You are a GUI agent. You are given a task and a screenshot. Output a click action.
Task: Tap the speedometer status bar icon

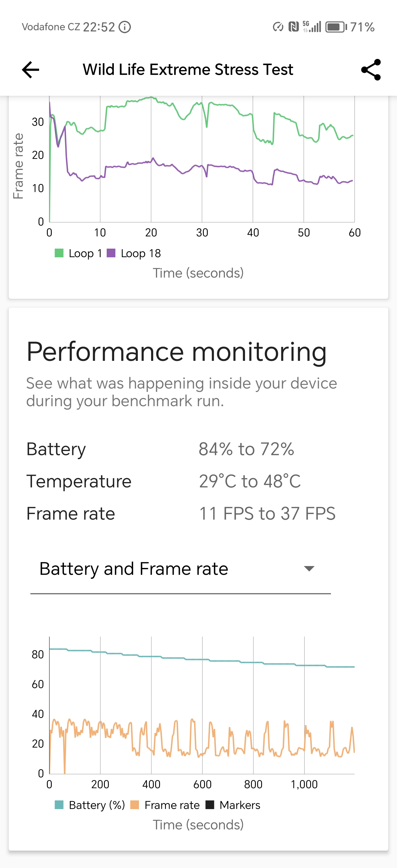(x=278, y=27)
